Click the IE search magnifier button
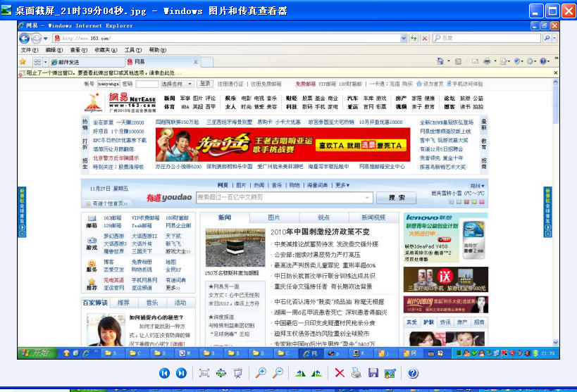 [547, 38]
